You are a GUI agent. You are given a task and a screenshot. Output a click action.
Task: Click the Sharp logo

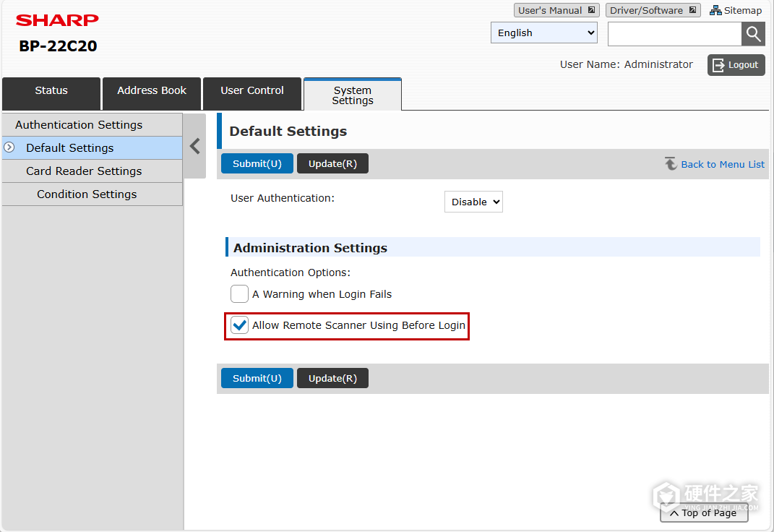[x=57, y=20]
